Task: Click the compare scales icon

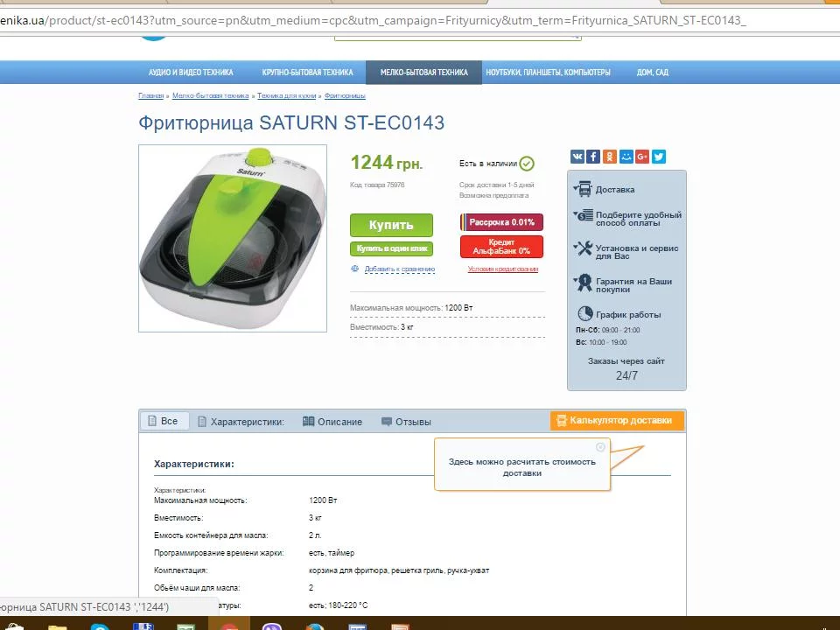Action: 354,269
